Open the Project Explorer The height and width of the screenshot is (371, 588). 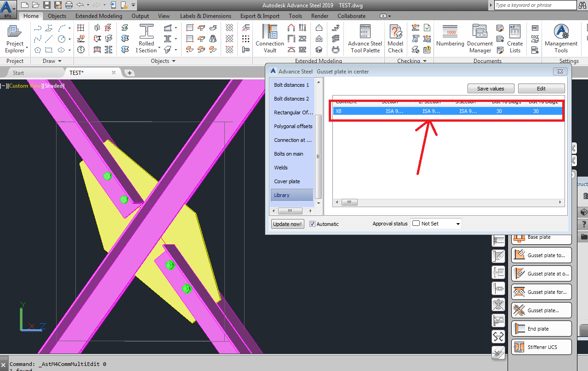click(15, 39)
